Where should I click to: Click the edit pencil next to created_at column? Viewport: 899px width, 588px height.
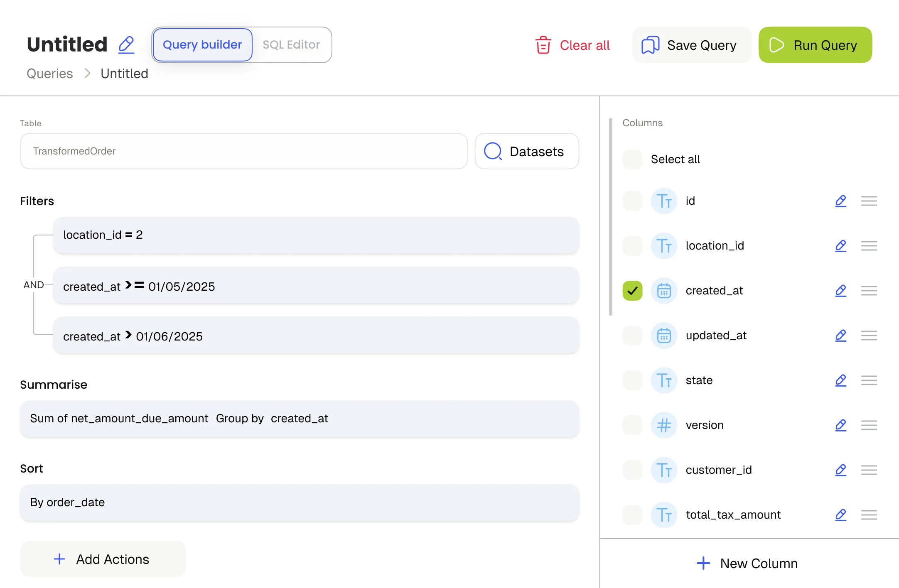[841, 290]
